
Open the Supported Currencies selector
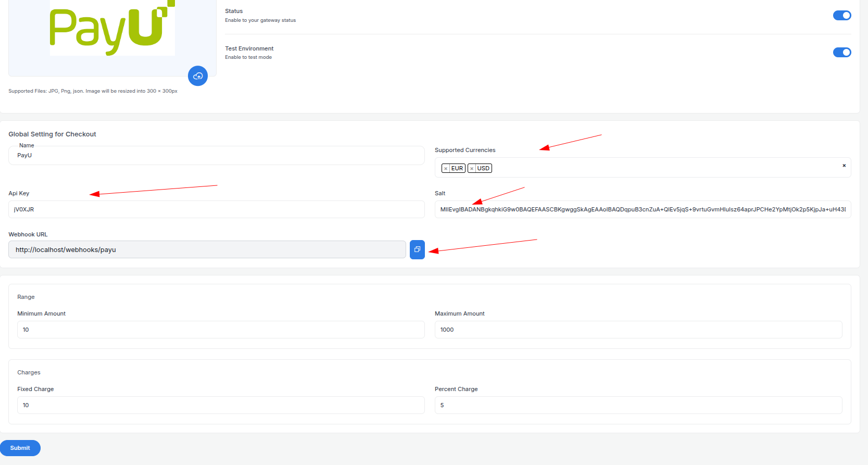coord(643,168)
